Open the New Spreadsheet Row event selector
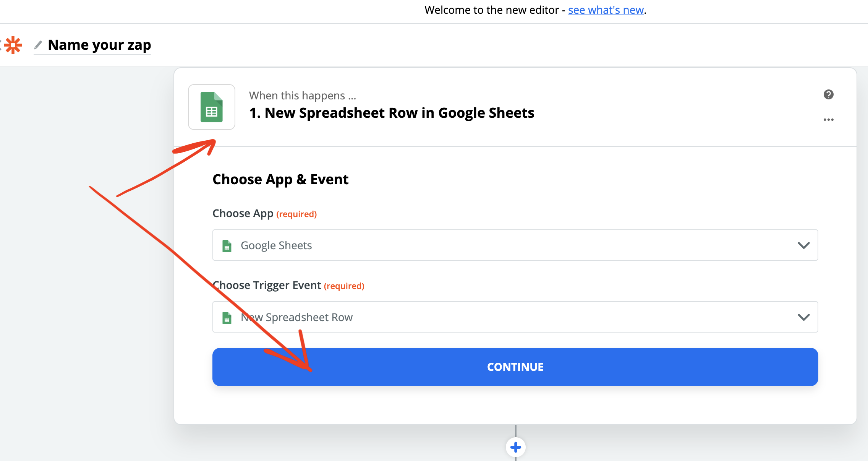 tap(515, 317)
